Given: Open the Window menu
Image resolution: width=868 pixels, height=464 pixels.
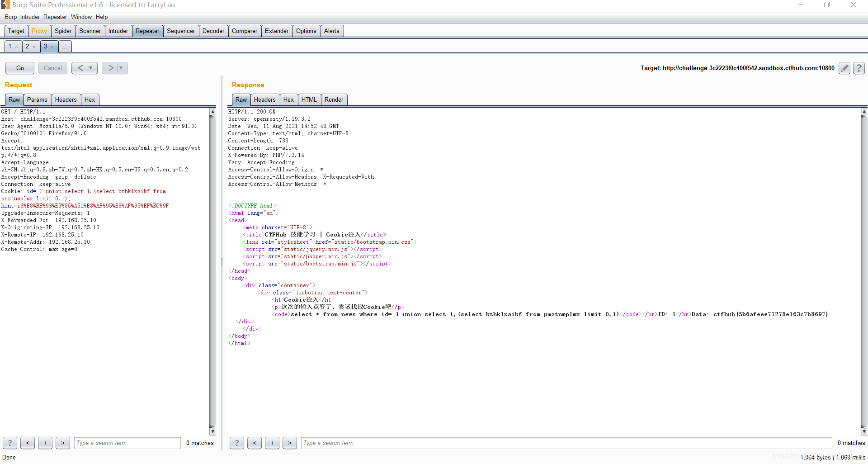Looking at the screenshot, I should click(81, 17).
